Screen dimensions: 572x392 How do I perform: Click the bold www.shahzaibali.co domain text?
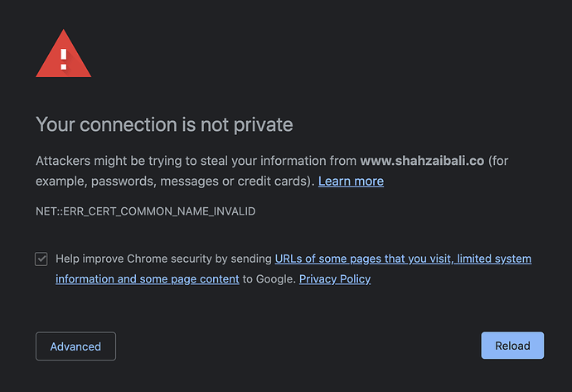pyautogui.click(x=422, y=161)
